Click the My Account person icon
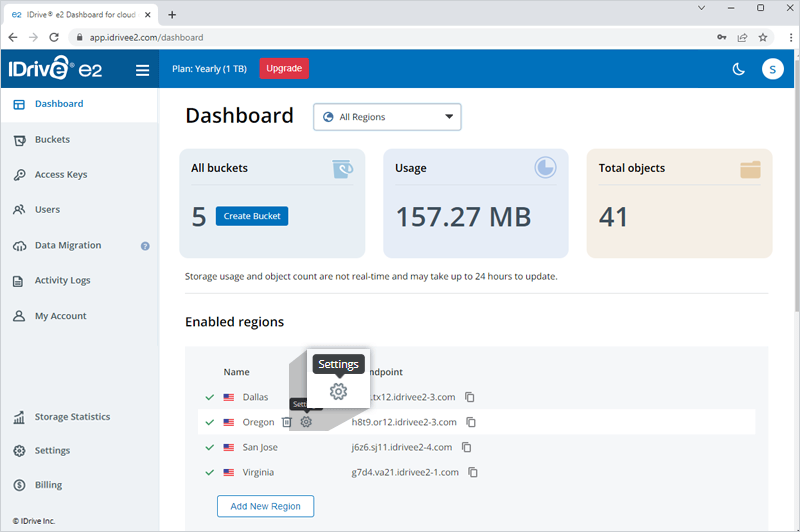 click(x=19, y=316)
